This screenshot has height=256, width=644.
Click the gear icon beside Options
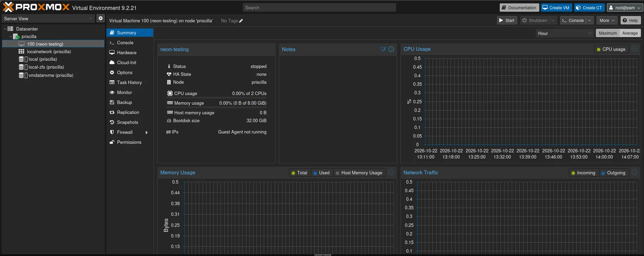point(112,73)
